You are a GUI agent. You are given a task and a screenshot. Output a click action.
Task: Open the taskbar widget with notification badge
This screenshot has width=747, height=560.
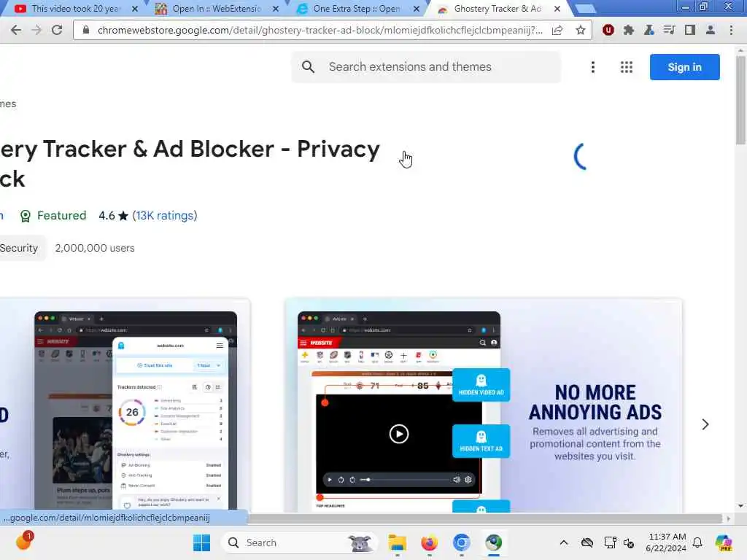point(24,541)
